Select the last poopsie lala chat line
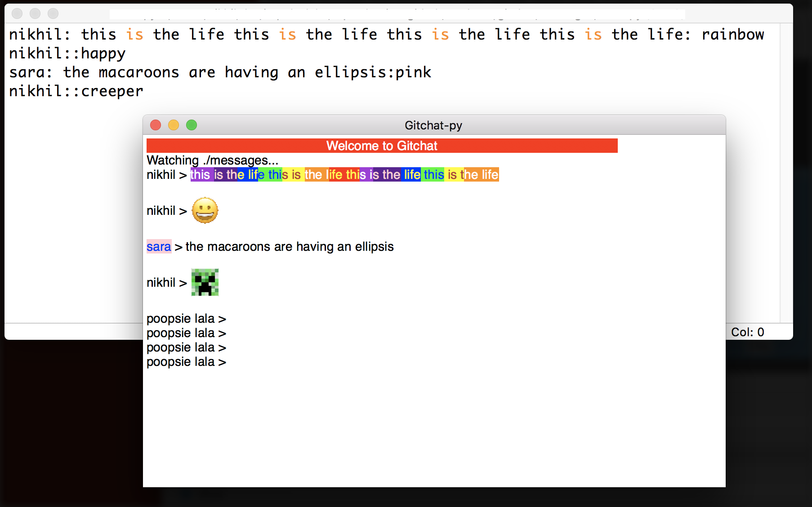This screenshot has height=507, width=812. (186, 362)
